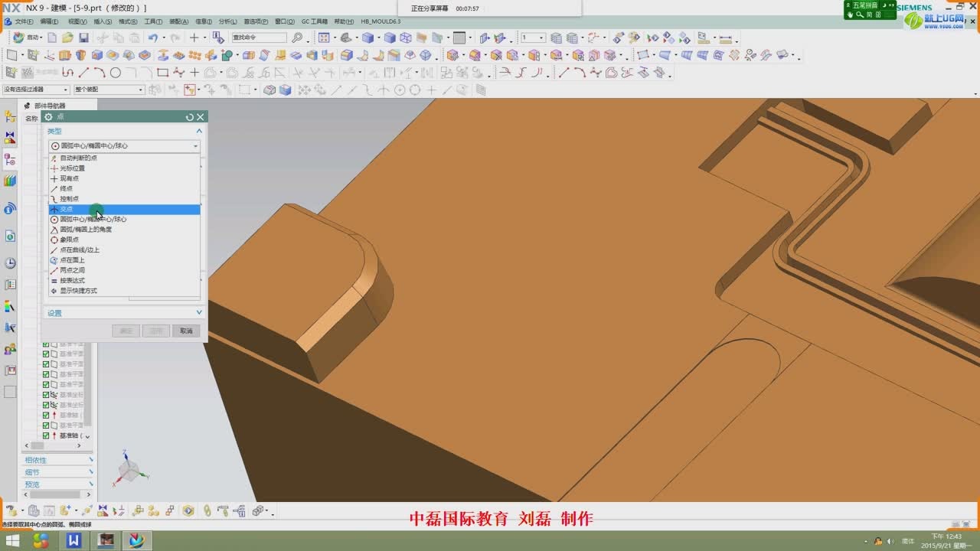
Task: Click the command finder magnifier icon
Action: pyautogui.click(x=298, y=37)
